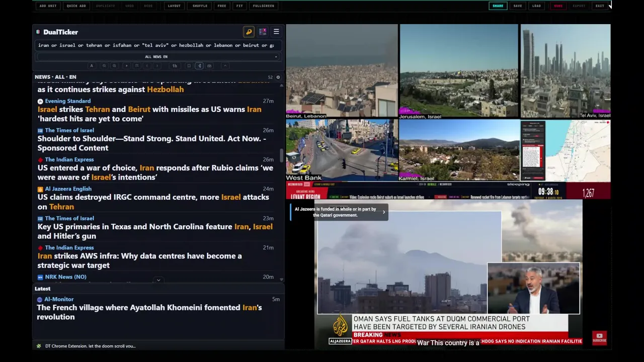
Task: Open the video layout icon beside the key
Action: click(263, 32)
